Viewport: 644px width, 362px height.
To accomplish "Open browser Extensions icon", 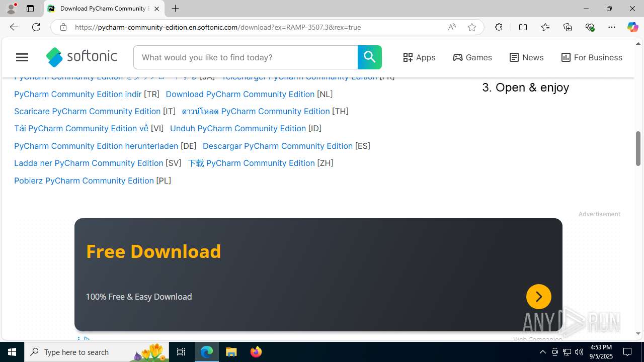I will tap(499, 27).
